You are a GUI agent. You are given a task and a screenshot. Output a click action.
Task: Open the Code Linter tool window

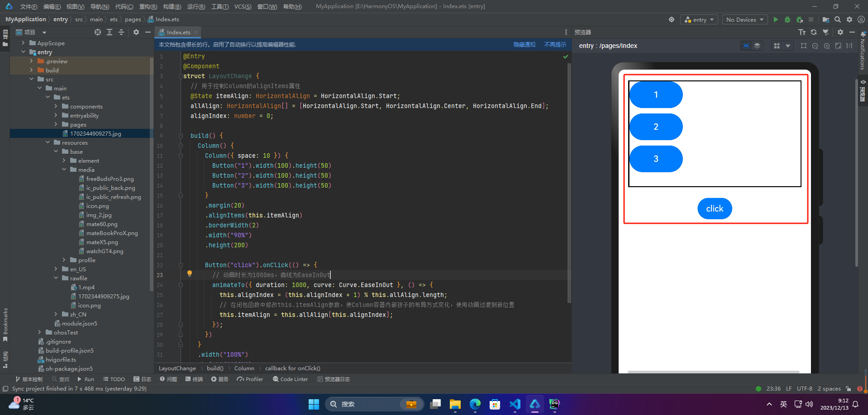290,379
